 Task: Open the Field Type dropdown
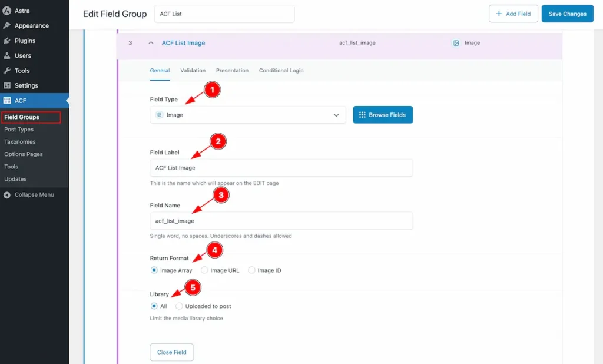[248, 115]
